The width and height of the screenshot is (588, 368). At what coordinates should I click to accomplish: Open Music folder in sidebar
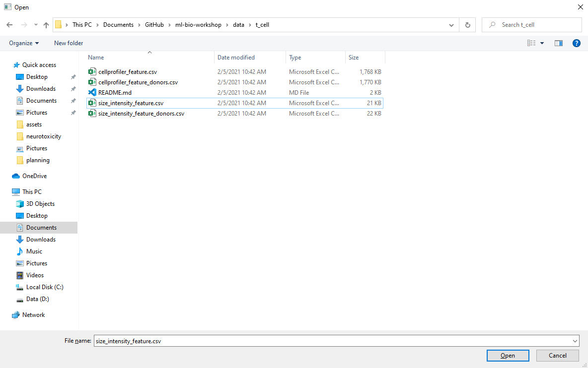point(34,251)
